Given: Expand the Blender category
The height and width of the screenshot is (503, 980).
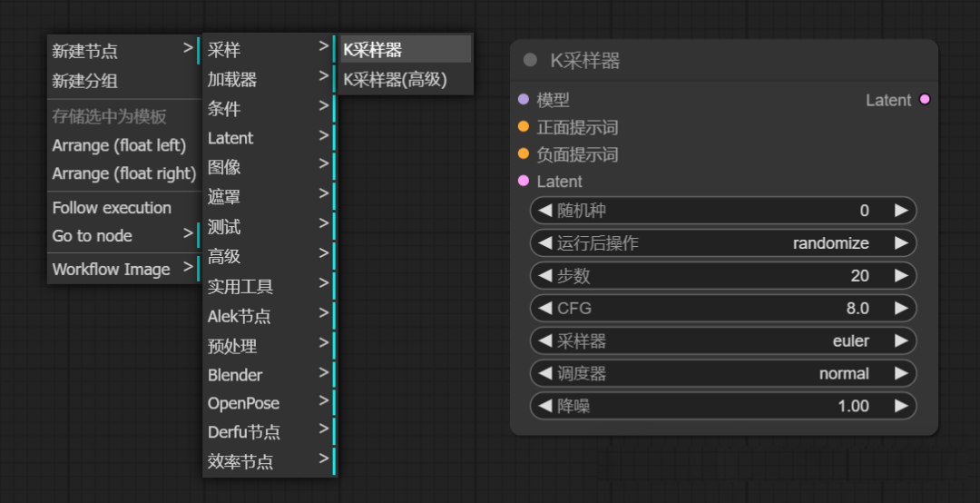Looking at the screenshot, I should pyautogui.click(x=270, y=375).
